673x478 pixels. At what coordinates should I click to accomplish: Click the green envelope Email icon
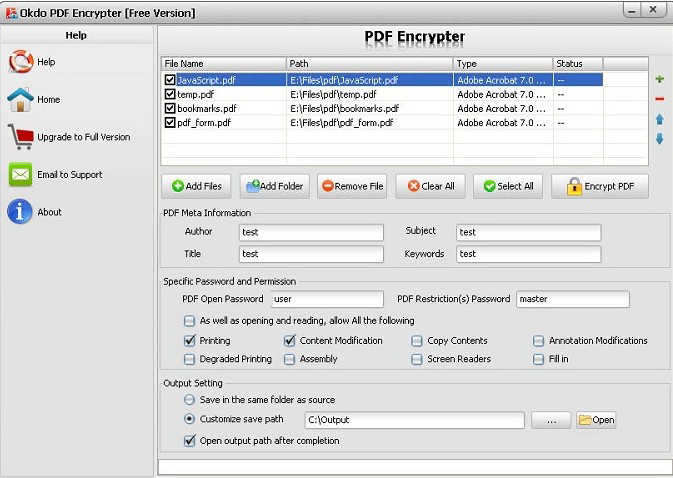[x=20, y=175]
